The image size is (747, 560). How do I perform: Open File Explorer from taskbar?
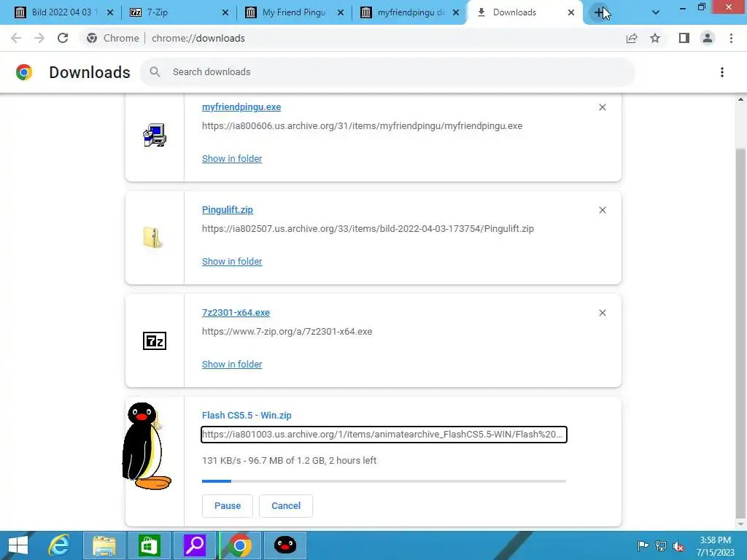(x=104, y=545)
